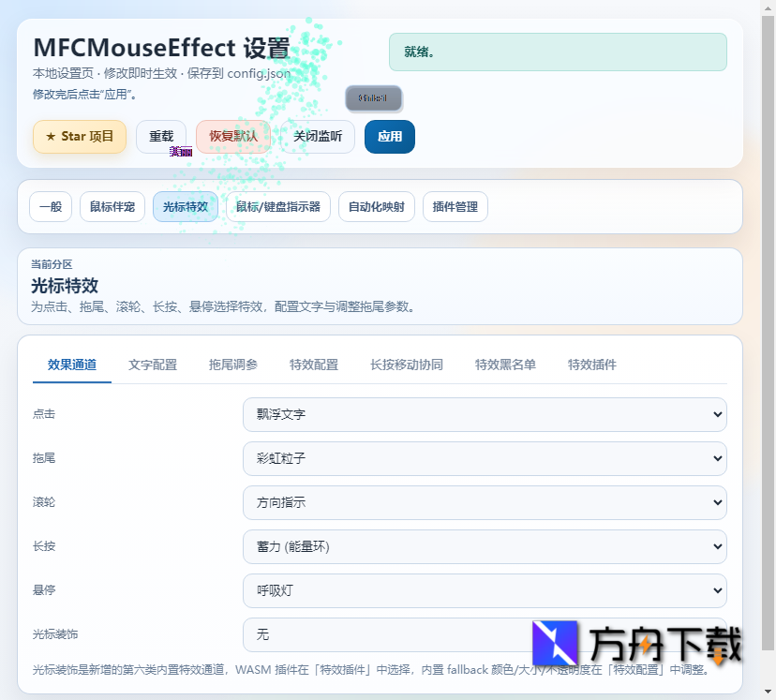This screenshot has width=776, height=700.
Task: Select the 鼠标伴宠 category tab
Action: click(x=112, y=207)
